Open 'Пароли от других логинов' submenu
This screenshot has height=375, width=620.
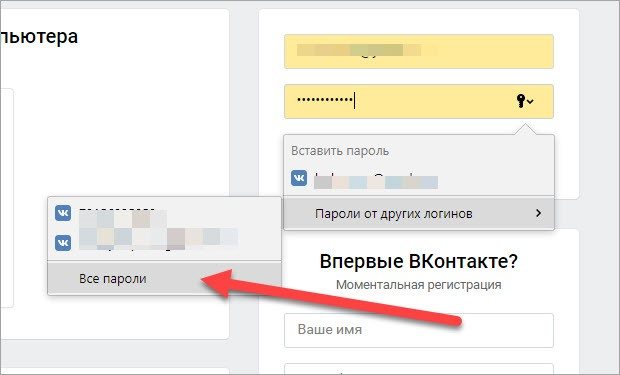(419, 214)
